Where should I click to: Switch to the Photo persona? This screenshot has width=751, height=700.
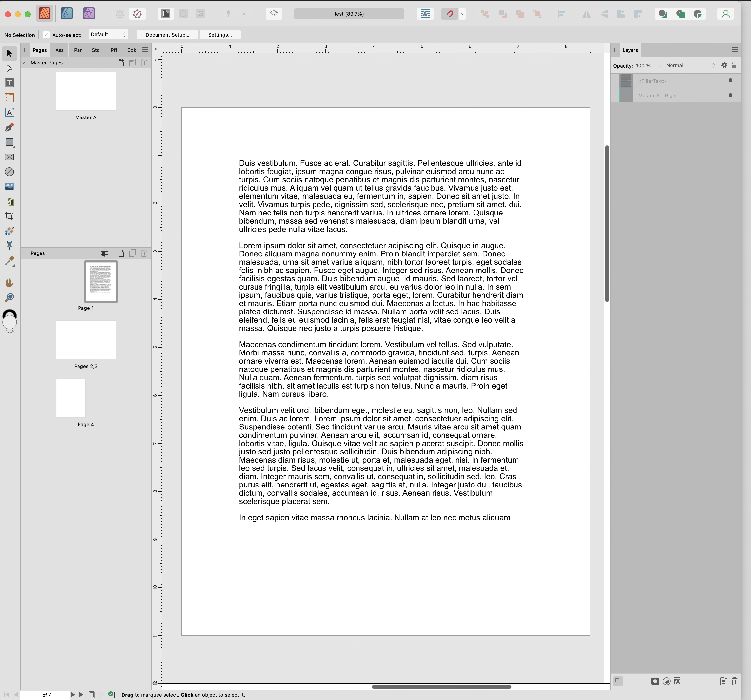(x=89, y=14)
